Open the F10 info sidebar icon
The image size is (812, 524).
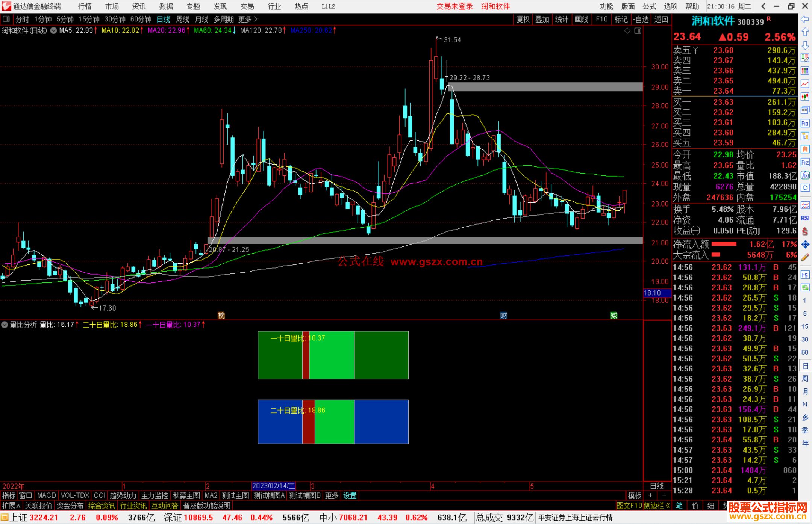click(805, 123)
